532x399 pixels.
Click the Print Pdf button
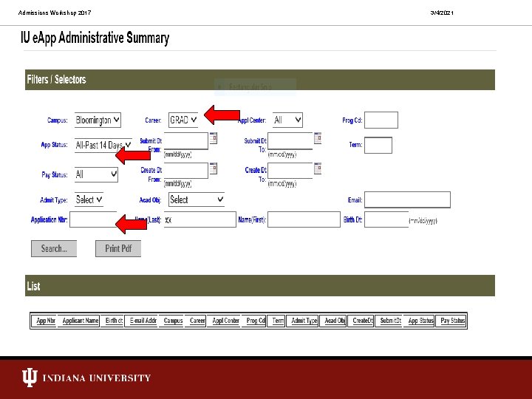click(118, 249)
